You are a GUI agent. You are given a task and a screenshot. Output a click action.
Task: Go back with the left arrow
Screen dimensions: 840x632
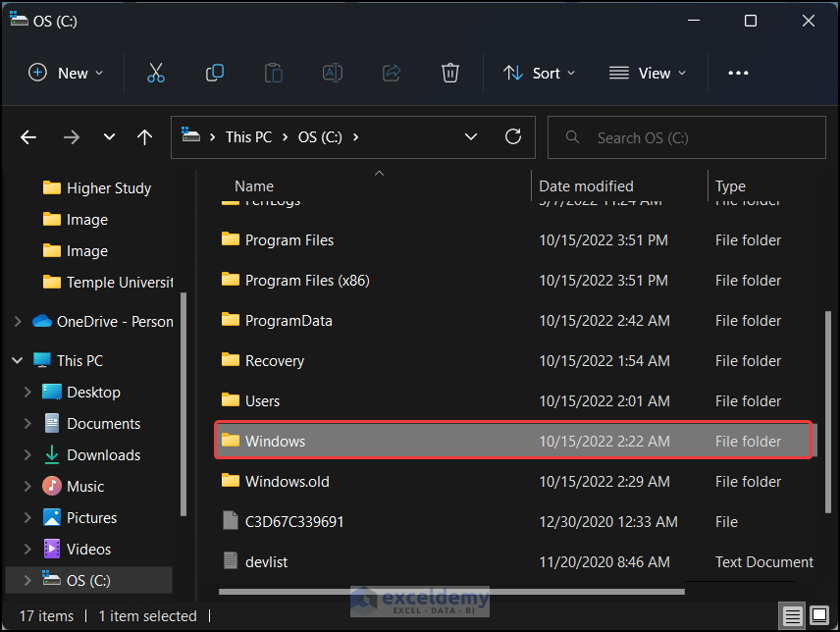[28, 137]
